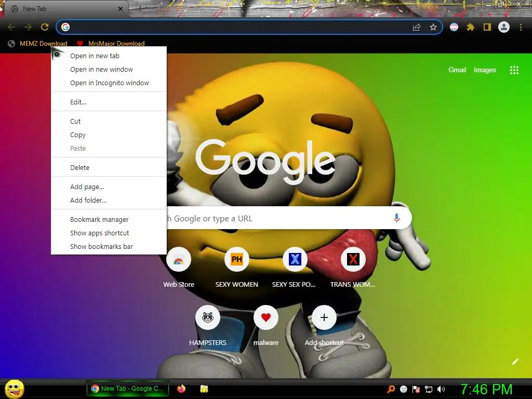Select Cut in the context menu
The width and height of the screenshot is (532, 399).
109,121
